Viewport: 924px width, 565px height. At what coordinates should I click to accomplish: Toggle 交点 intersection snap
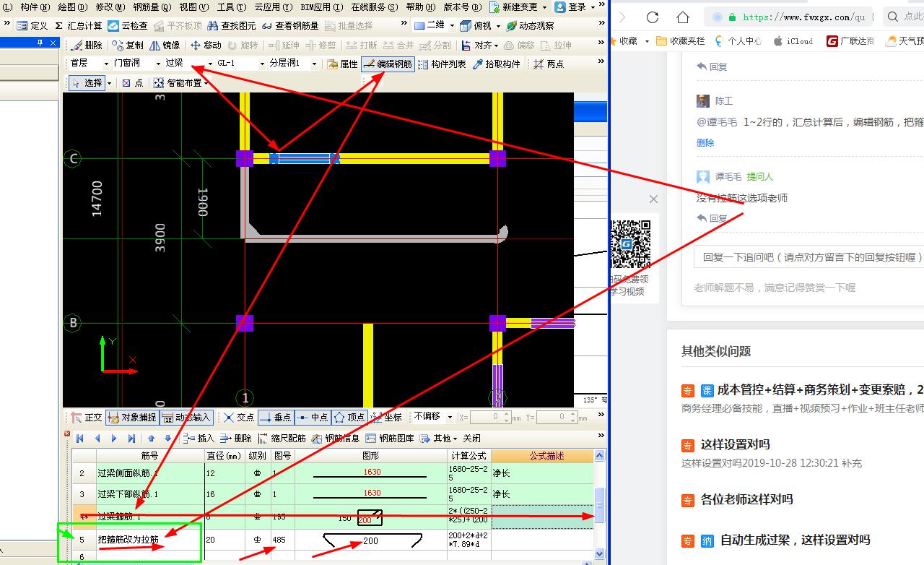[239, 417]
